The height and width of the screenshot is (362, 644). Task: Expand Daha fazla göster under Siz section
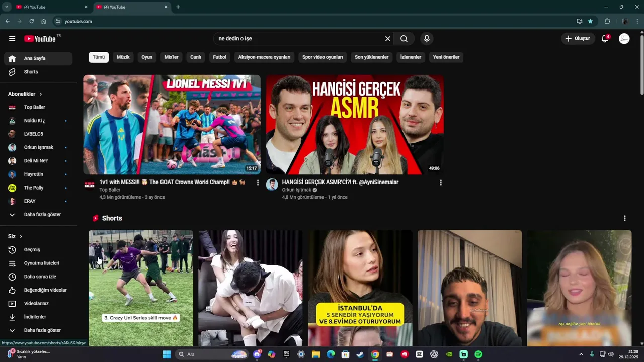[x=38, y=330]
